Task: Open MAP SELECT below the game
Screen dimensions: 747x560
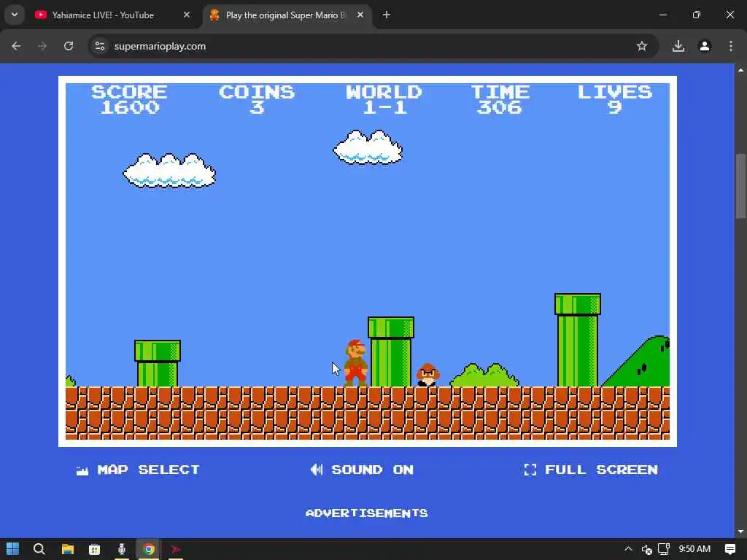Action: (138, 470)
